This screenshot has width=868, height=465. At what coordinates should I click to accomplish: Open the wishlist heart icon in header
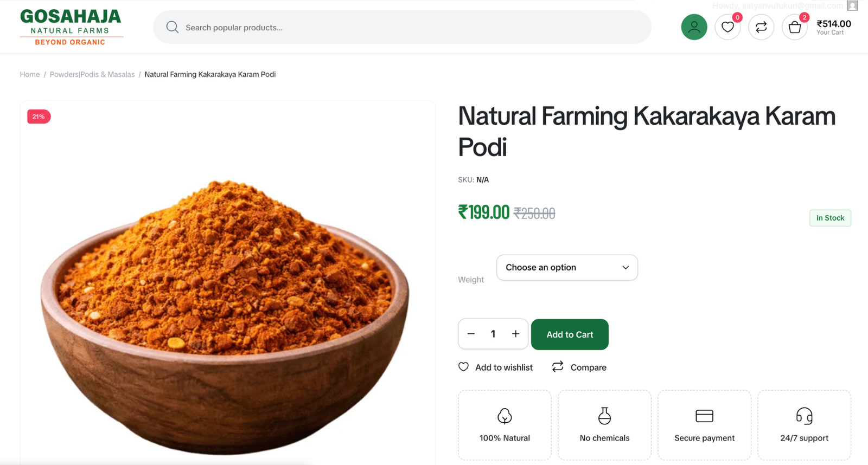coord(727,27)
